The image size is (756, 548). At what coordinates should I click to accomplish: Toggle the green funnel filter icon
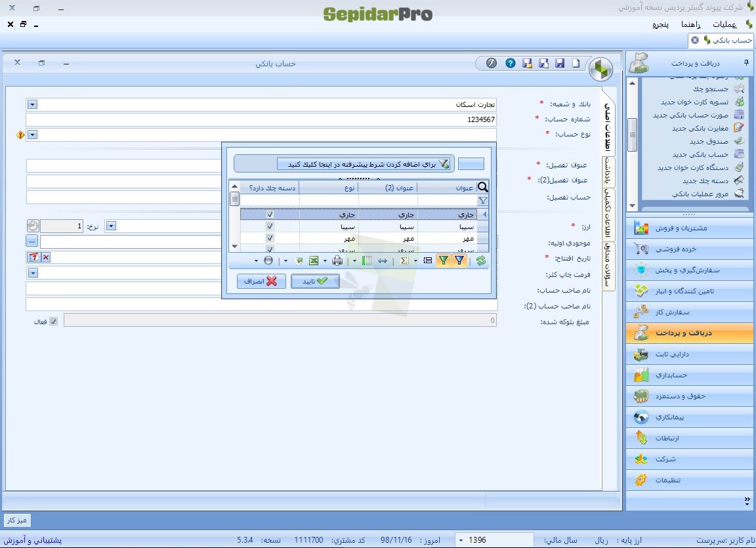[443, 261]
